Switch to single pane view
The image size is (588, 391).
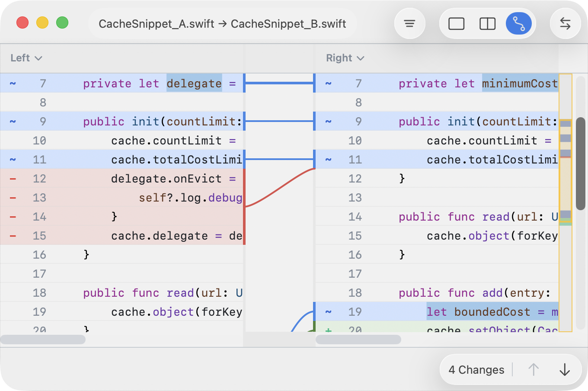457,23
